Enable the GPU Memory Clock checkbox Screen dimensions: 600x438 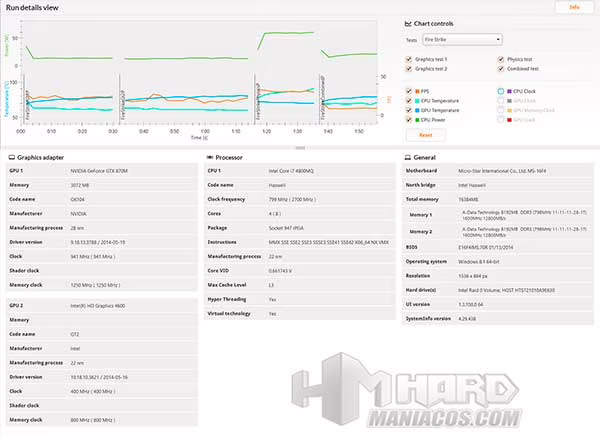(501, 110)
